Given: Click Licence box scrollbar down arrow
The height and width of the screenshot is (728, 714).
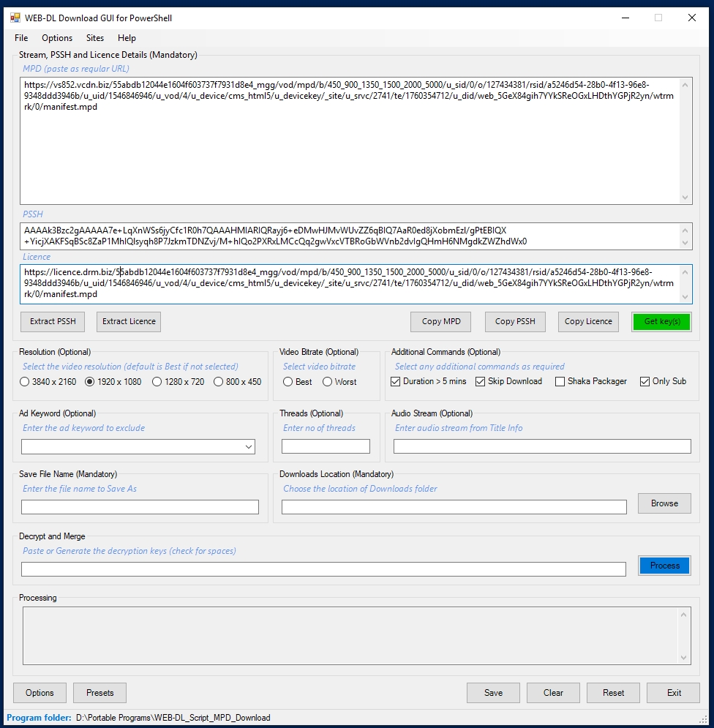Looking at the screenshot, I should click(x=685, y=296).
